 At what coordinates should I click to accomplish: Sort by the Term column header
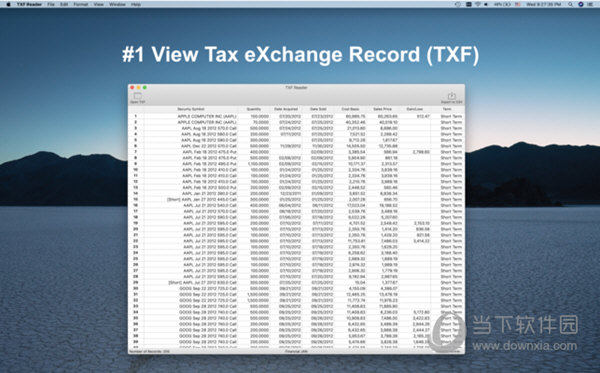tap(447, 109)
